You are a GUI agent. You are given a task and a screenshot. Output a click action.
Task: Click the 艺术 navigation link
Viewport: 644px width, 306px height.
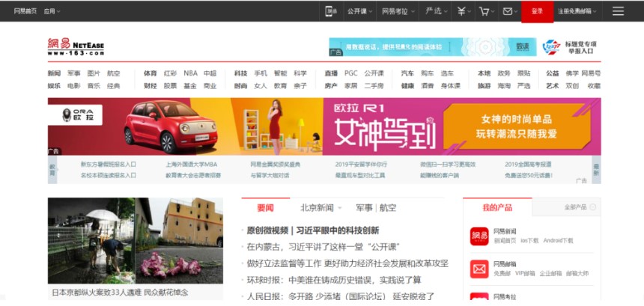[553, 86]
